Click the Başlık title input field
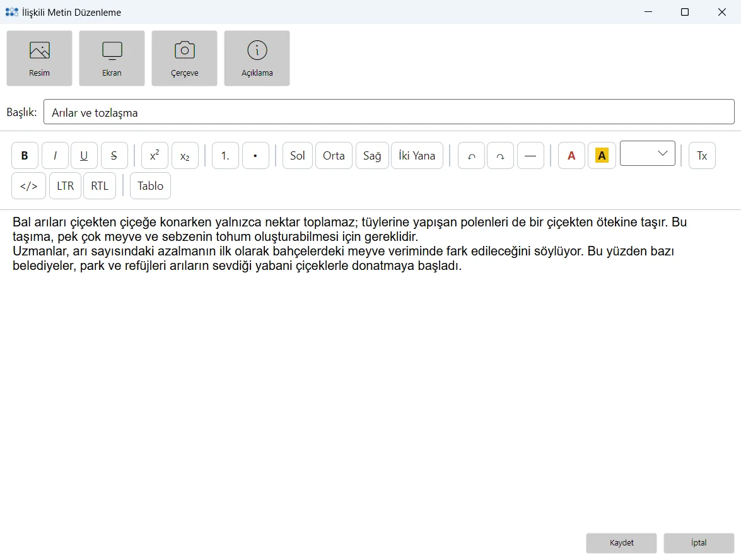Viewport: 741px width, 560px height. [389, 112]
